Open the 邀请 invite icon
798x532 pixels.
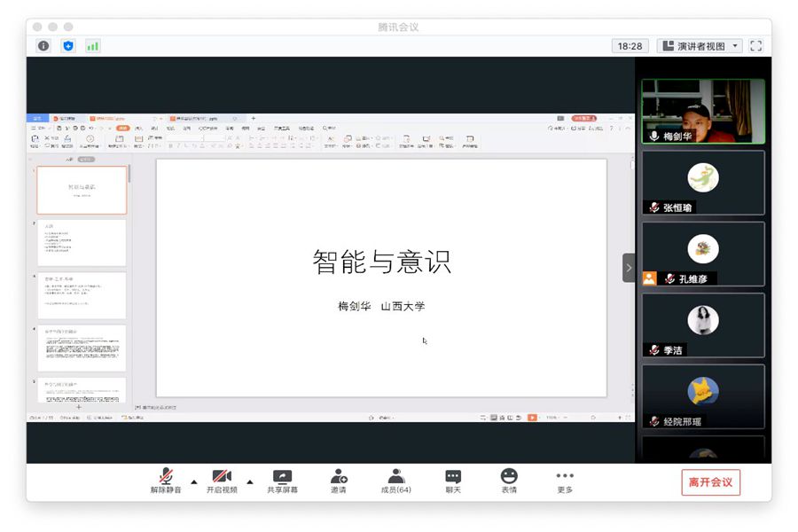pos(339,481)
